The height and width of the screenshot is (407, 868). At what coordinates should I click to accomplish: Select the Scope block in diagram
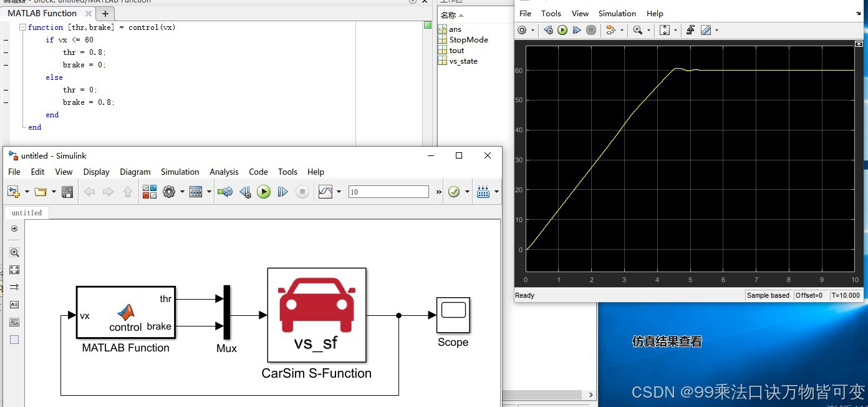pos(453,315)
